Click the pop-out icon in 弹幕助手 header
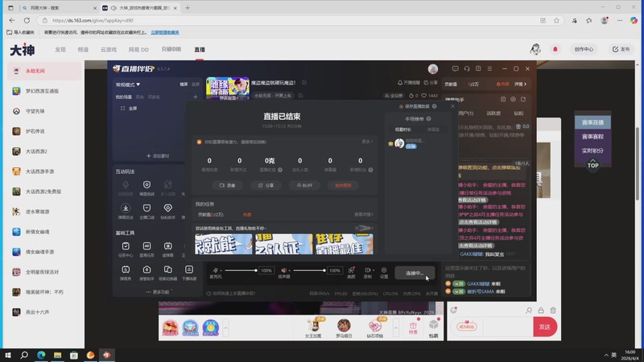Viewport: 644px width, 362px height. 522,99
